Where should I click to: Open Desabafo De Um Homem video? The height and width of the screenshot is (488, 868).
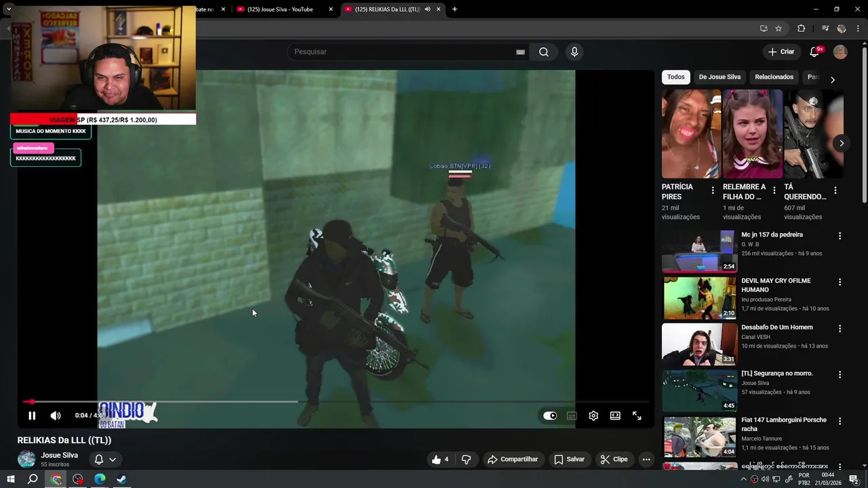[699, 344]
